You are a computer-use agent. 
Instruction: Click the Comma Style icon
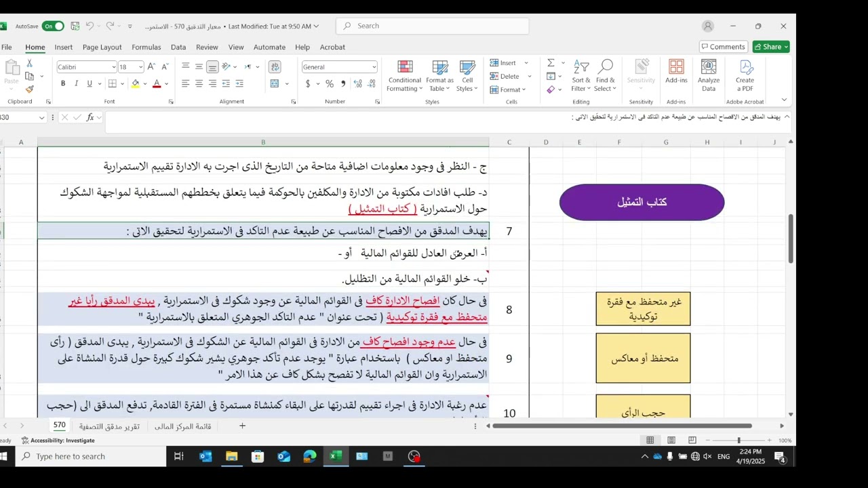point(343,83)
